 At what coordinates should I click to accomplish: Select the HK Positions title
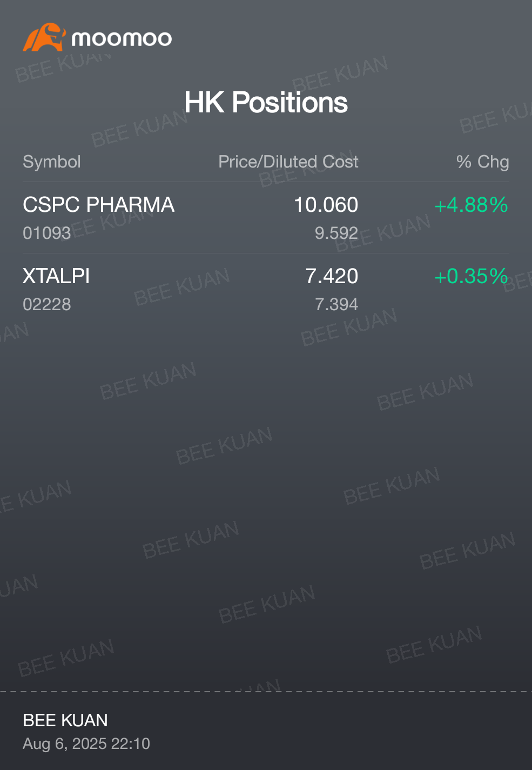click(266, 102)
